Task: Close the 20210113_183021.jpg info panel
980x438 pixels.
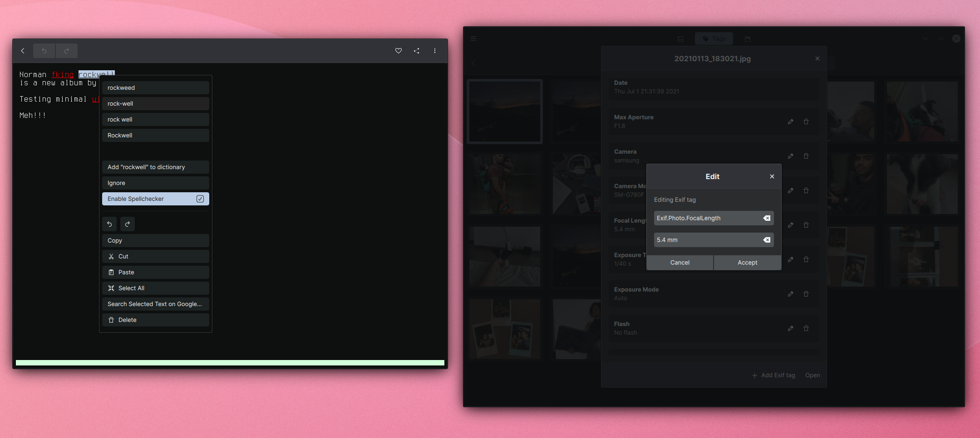Action: tap(817, 58)
